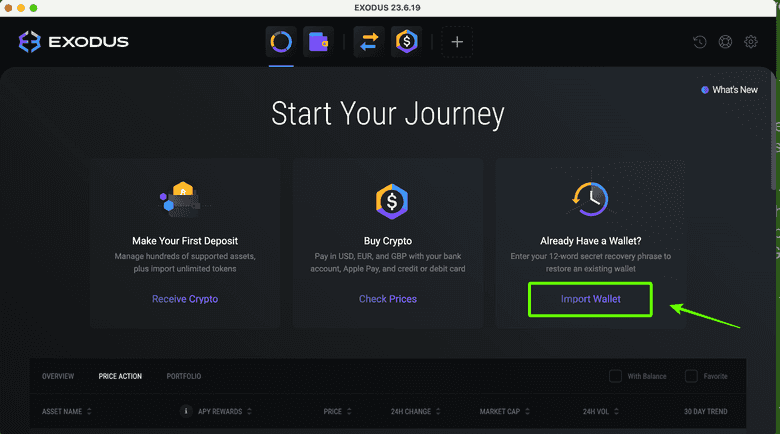The width and height of the screenshot is (780, 434).
Task: Switch to the Overview tab
Action: pos(58,376)
